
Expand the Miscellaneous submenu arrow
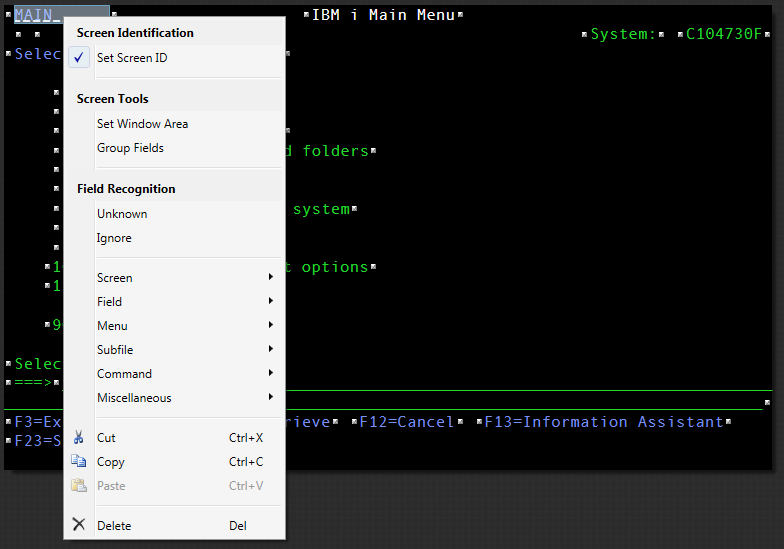(270, 397)
